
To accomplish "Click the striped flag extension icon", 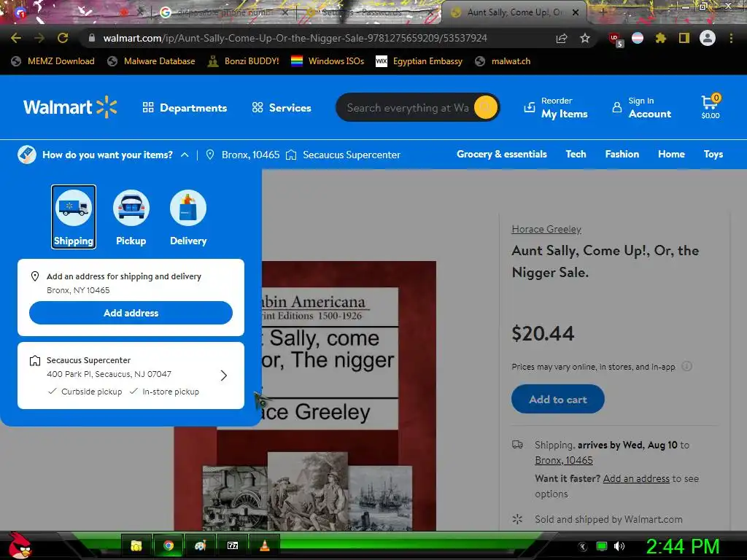I will tap(638, 38).
